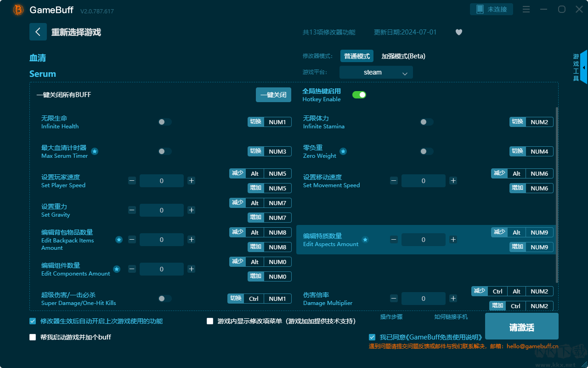
Task: Click the 重新选择游戏 label
Action: click(x=76, y=32)
